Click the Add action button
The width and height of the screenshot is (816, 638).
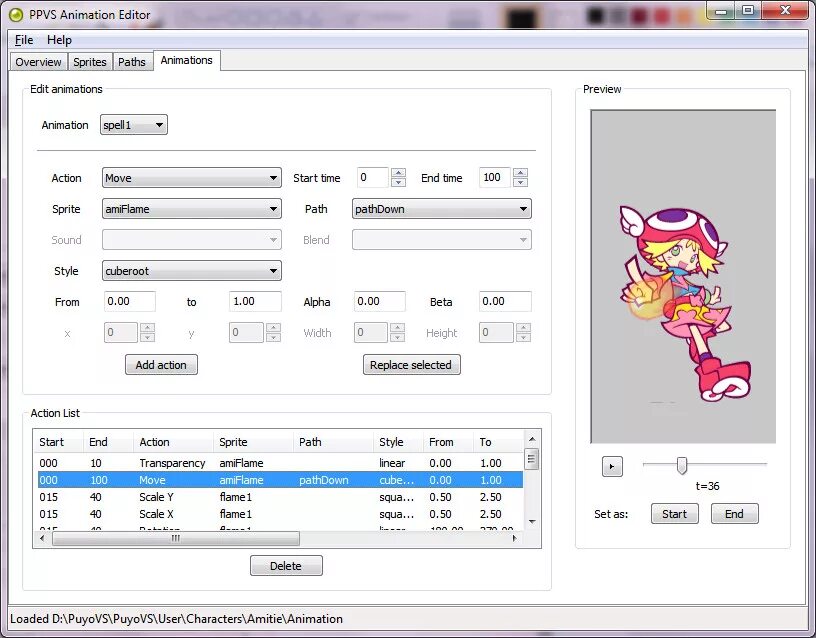161,365
